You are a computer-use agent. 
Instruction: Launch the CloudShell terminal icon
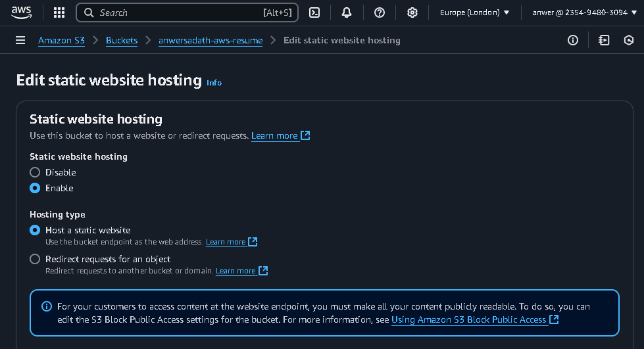(314, 12)
